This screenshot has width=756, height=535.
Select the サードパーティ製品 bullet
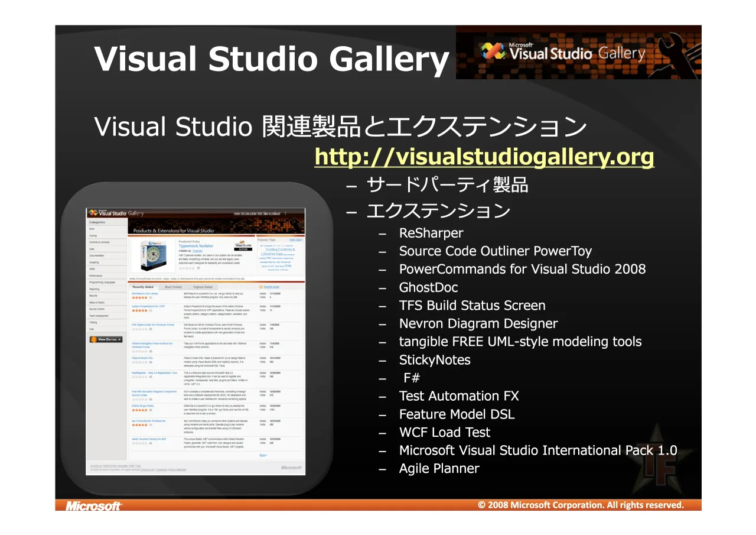(447, 185)
